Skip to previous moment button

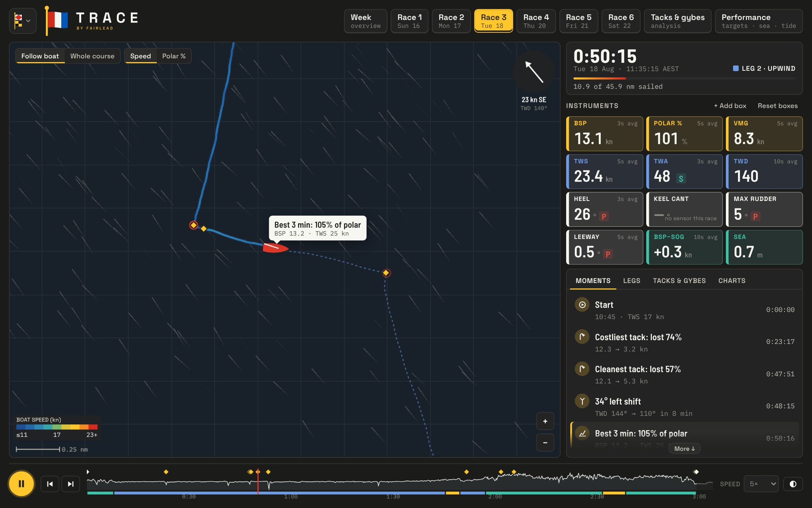[x=50, y=484]
